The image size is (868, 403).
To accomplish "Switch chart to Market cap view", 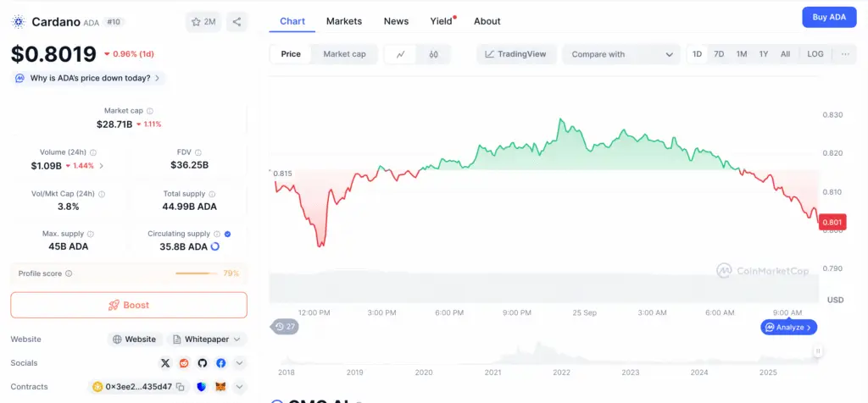I will click(344, 54).
